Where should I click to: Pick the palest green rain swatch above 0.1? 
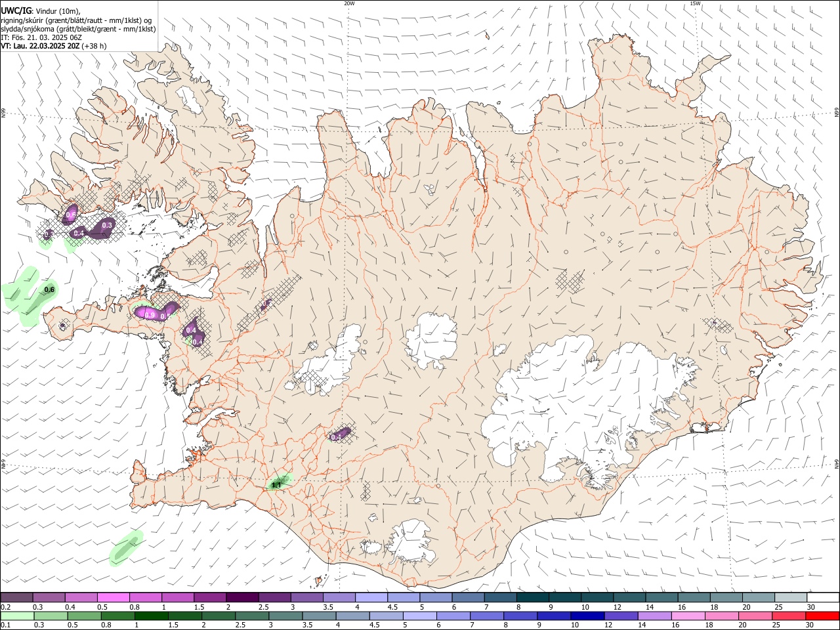[x=17, y=616]
